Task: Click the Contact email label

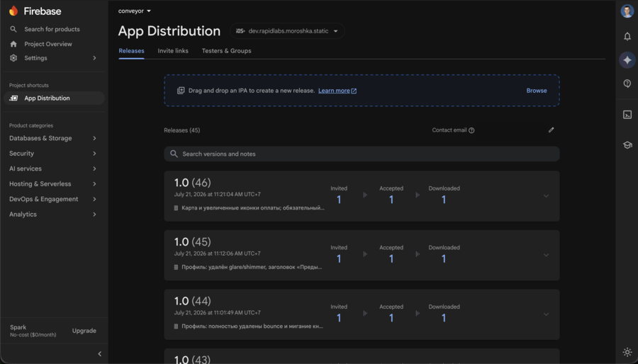Action: [449, 130]
